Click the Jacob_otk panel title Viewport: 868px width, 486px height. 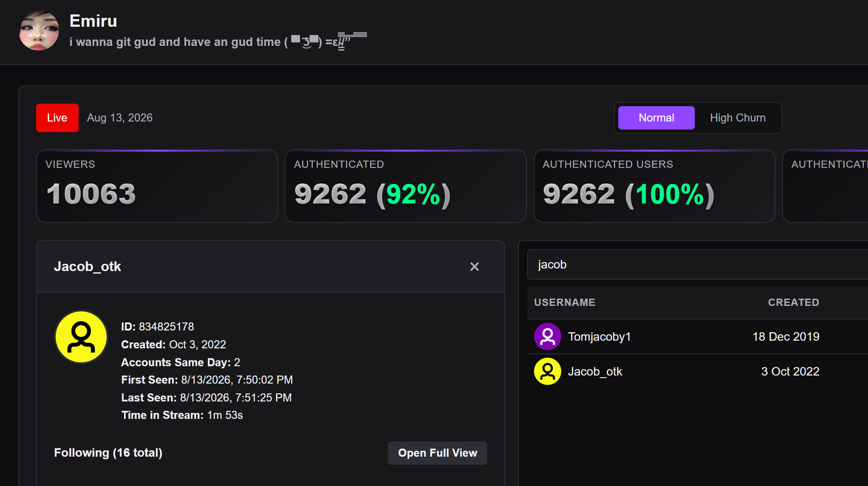click(88, 266)
